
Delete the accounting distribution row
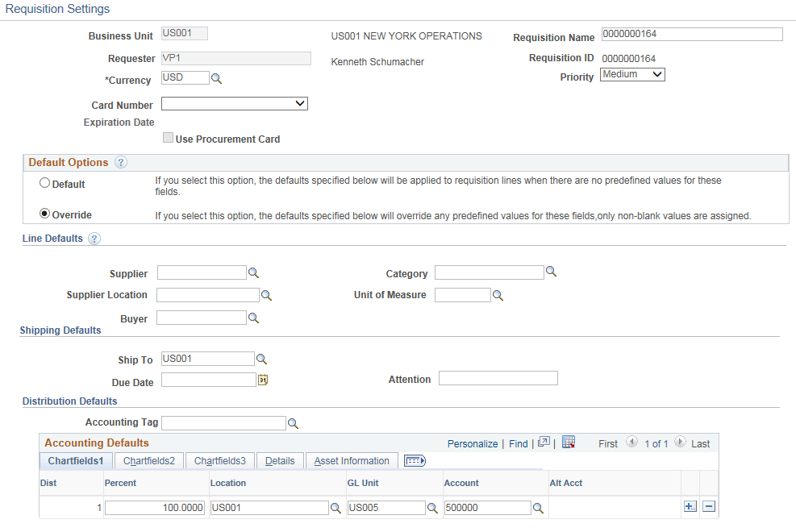(708, 506)
